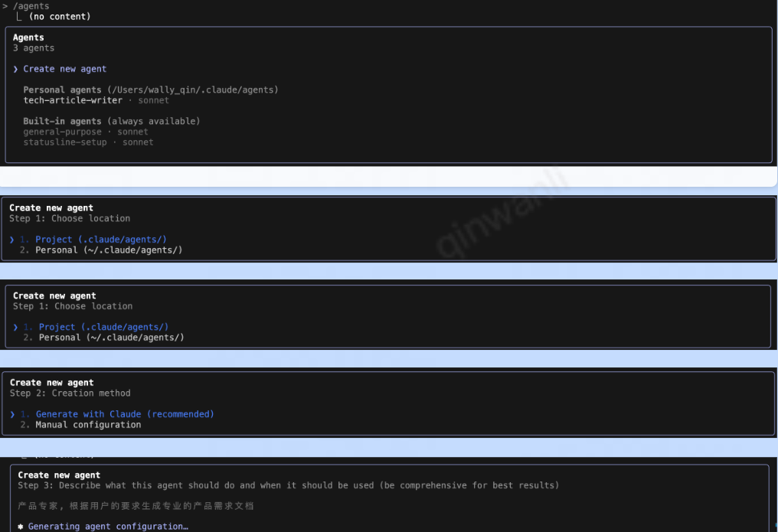
Task: Click the spinner icon beside Generating agent configuration
Action: (21, 527)
